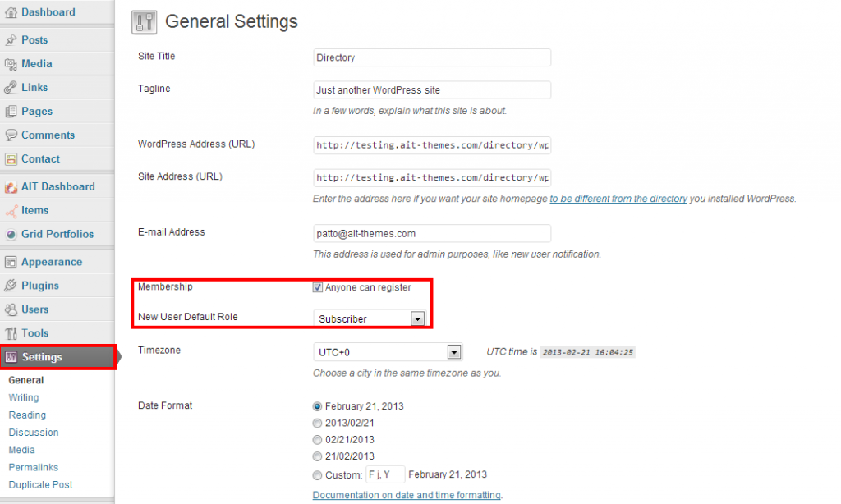Click the Users icon in sidebar

[x=11, y=309]
